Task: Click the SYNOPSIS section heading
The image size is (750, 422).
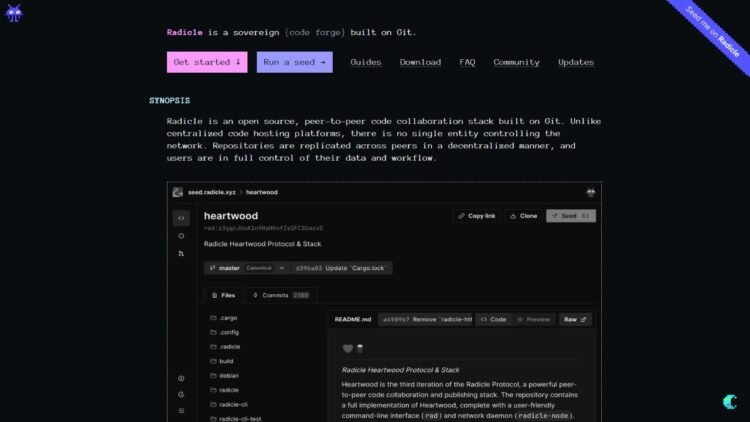Action: (x=169, y=100)
